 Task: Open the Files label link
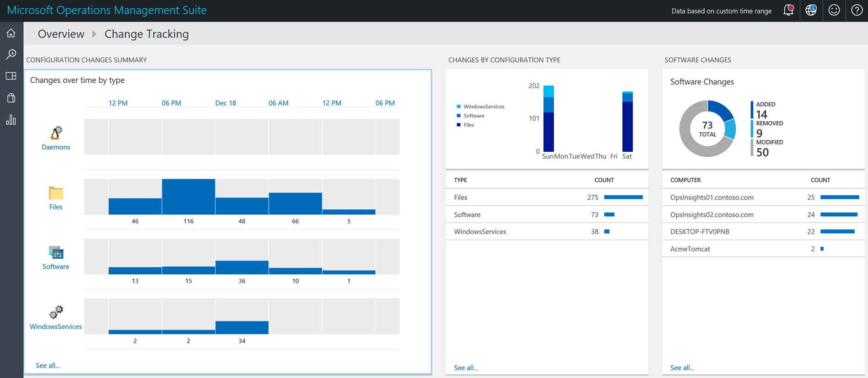pyautogui.click(x=56, y=207)
